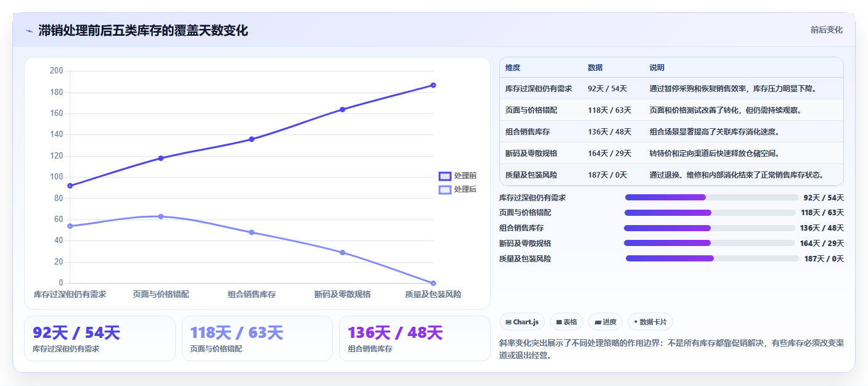Screen dimensions: 868x386
Task: Click table cell 164天 / 29天
Action: tap(610, 154)
